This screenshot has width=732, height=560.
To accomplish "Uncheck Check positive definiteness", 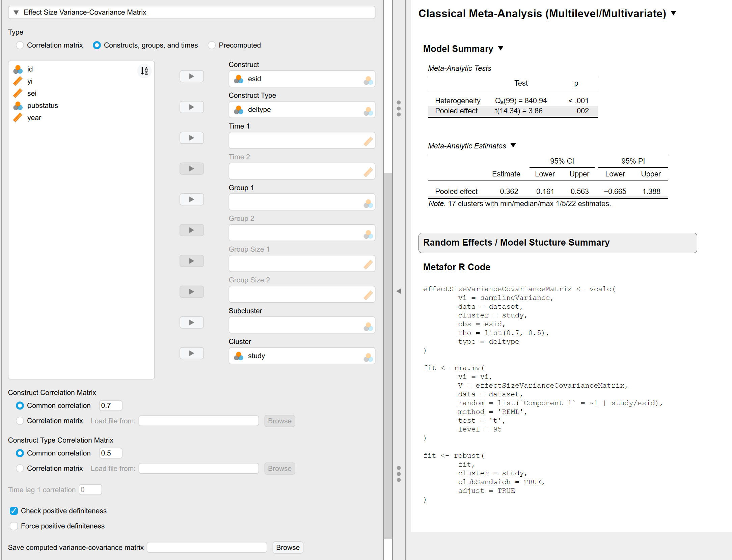I will coord(14,511).
